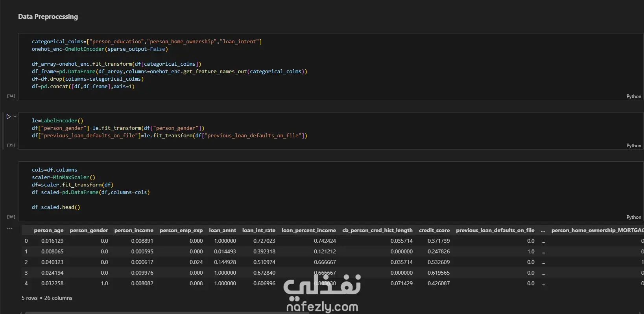Open the output ellipsis menu beside the table
The height and width of the screenshot is (314, 644).
pyautogui.click(x=10, y=228)
